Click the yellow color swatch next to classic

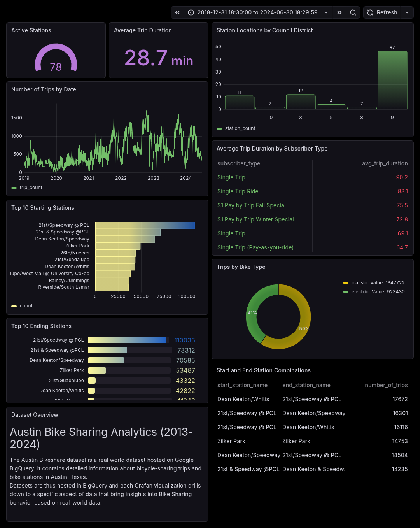[x=345, y=283]
